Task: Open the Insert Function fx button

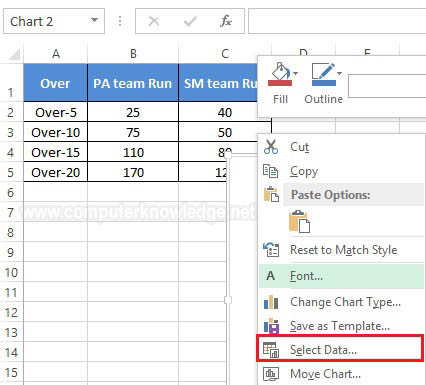Action: point(226,21)
